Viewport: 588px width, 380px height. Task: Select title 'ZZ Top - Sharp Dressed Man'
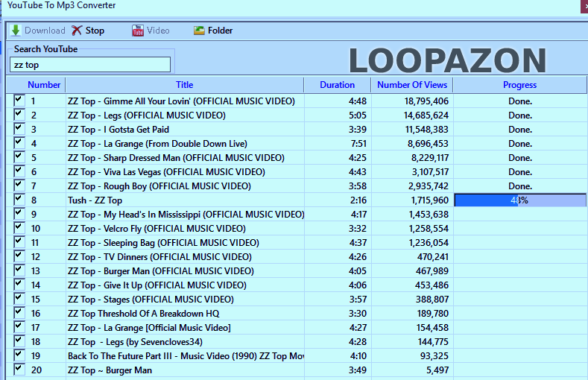point(176,158)
